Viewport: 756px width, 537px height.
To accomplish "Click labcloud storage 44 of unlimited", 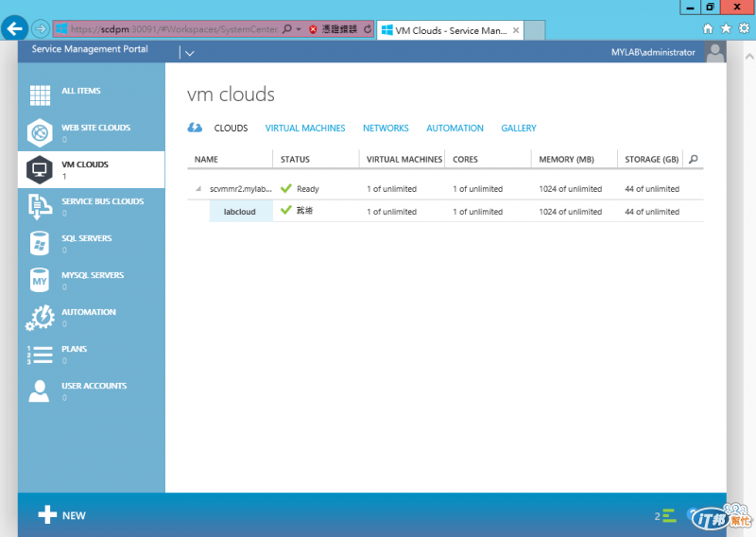I will click(x=652, y=212).
